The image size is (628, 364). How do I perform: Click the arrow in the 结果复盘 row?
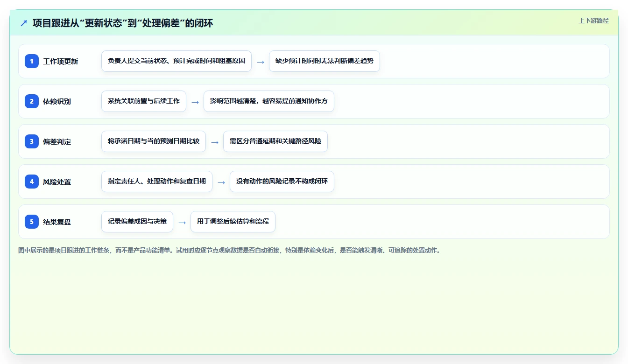(x=182, y=223)
